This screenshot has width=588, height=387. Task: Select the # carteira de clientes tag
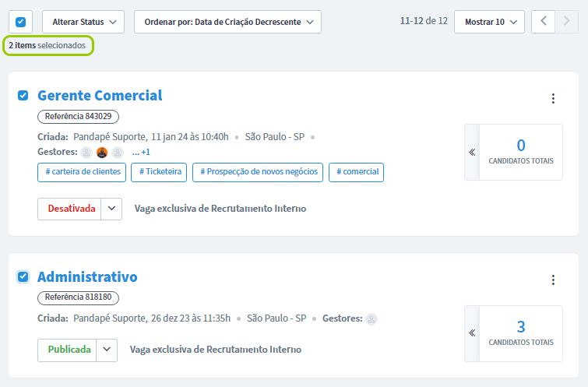click(82, 172)
